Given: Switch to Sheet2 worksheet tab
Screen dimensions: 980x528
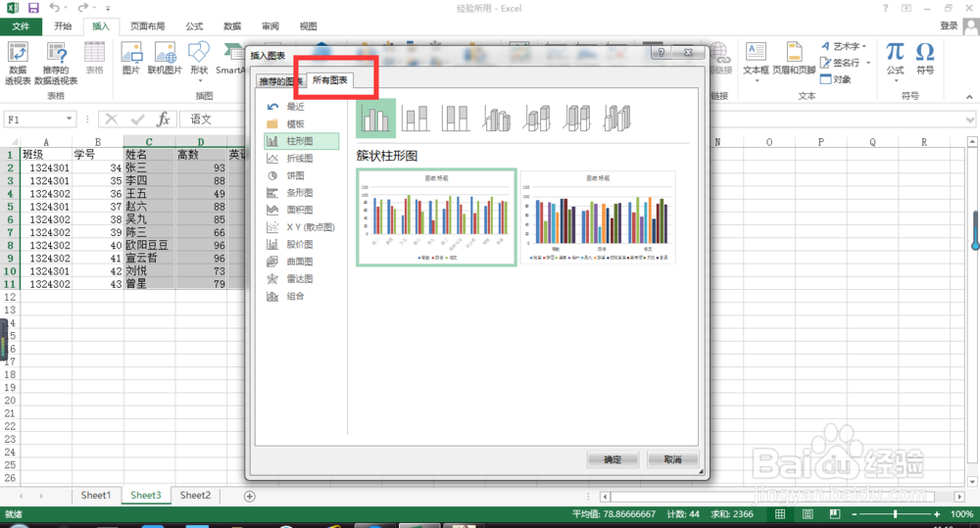Looking at the screenshot, I should tap(195, 496).
